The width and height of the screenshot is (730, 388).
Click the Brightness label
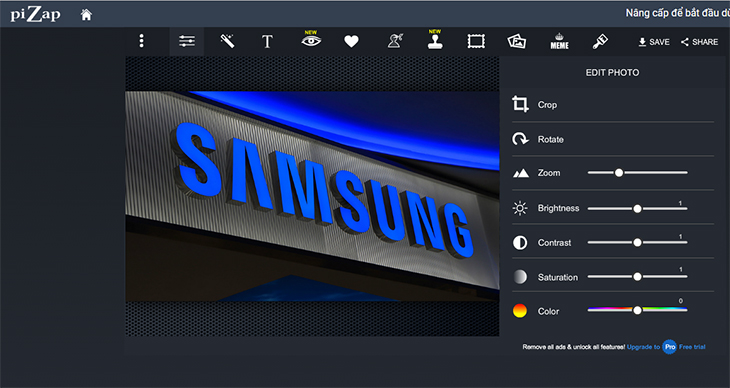pyautogui.click(x=558, y=208)
